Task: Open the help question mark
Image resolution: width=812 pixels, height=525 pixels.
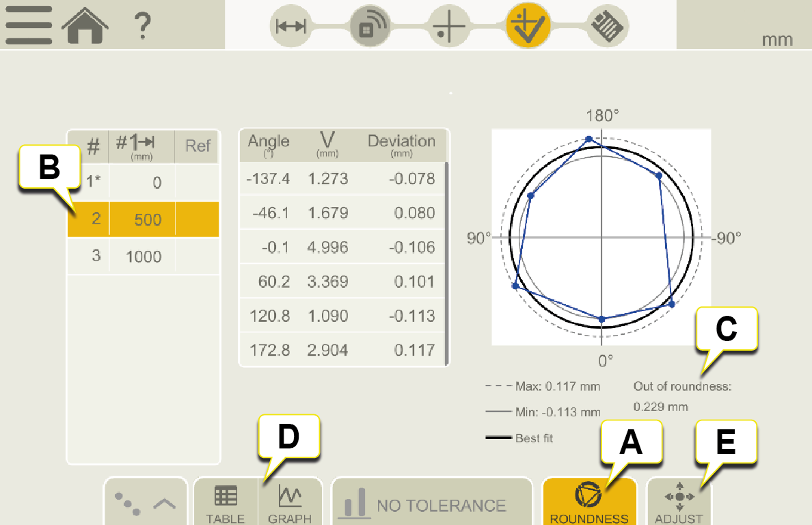Action: pyautogui.click(x=141, y=26)
